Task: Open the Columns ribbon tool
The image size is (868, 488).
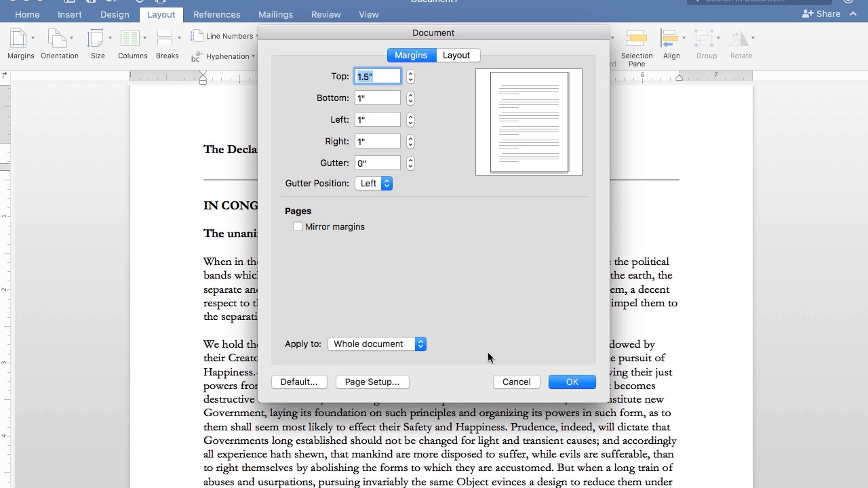Action: [x=132, y=45]
